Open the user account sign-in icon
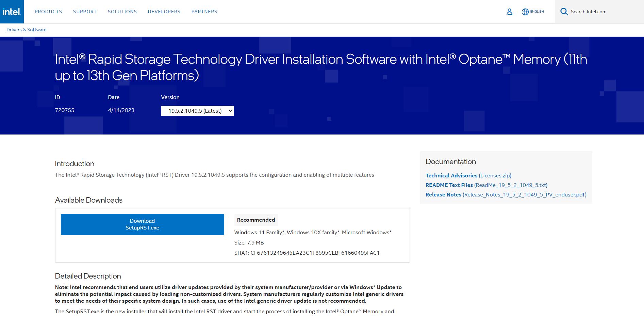 509,12
